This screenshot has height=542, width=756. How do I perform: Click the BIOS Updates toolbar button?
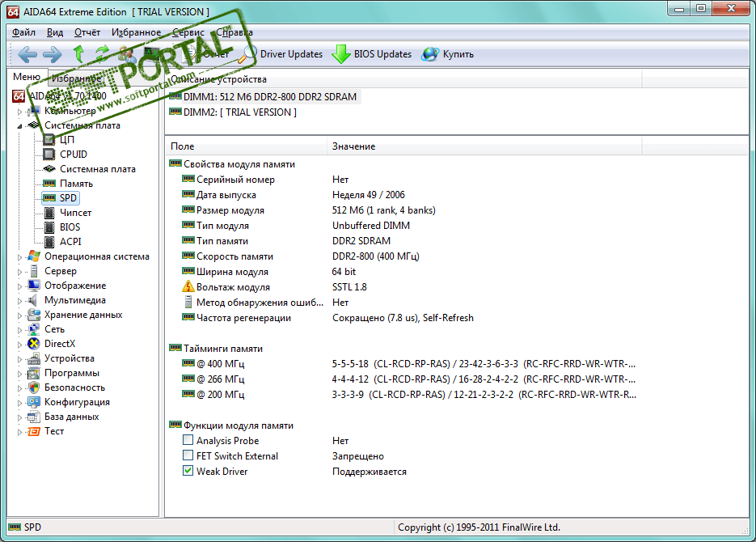point(372,54)
